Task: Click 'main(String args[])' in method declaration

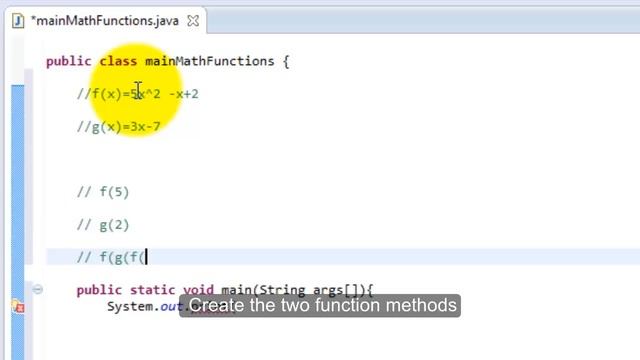Action: point(293,290)
